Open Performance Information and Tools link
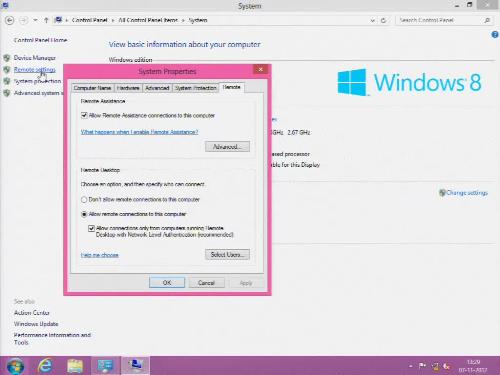The height and width of the screenshot is (375, 500). coord(52,339)
